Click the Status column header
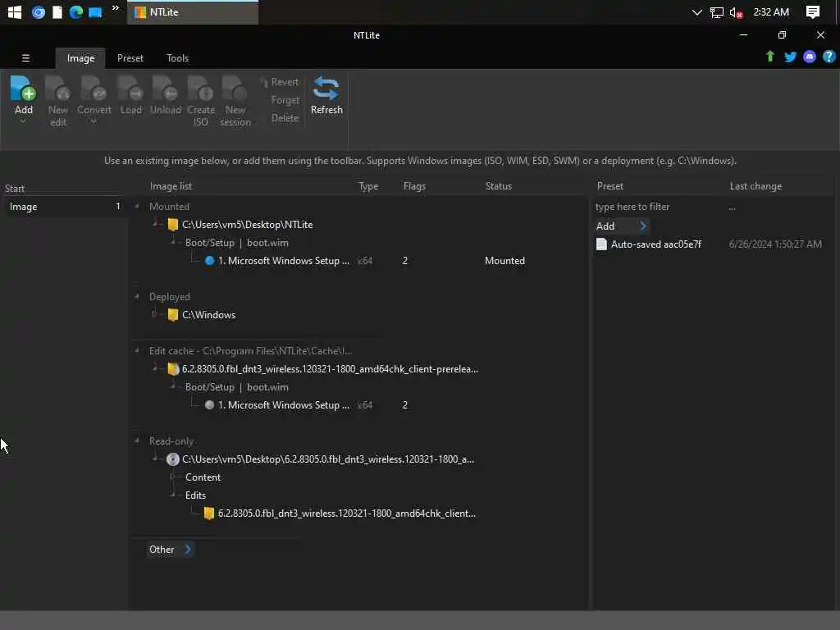 tap(498, 186)
